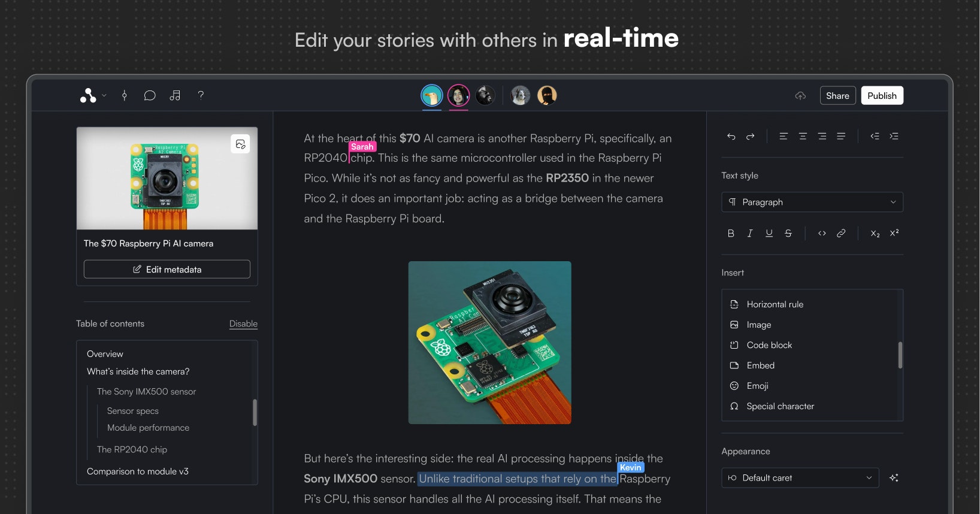Open the app logo menu
980x514 pixels.
click(89, 96)
